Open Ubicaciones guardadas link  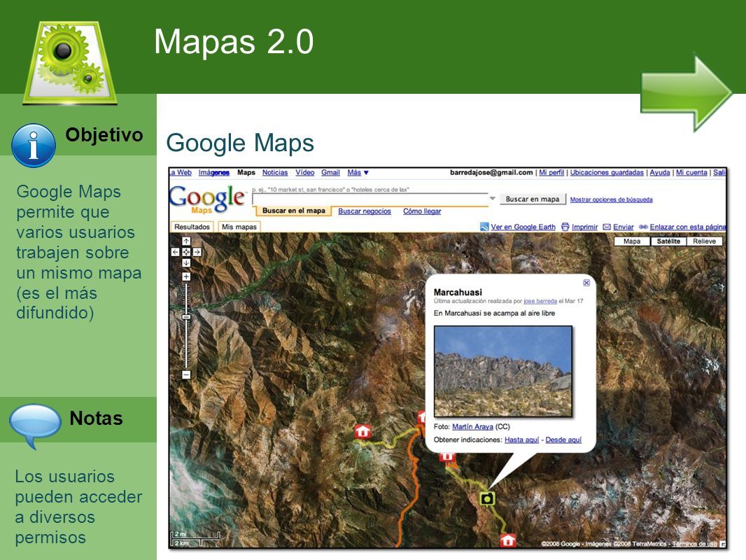coord(607,173)
